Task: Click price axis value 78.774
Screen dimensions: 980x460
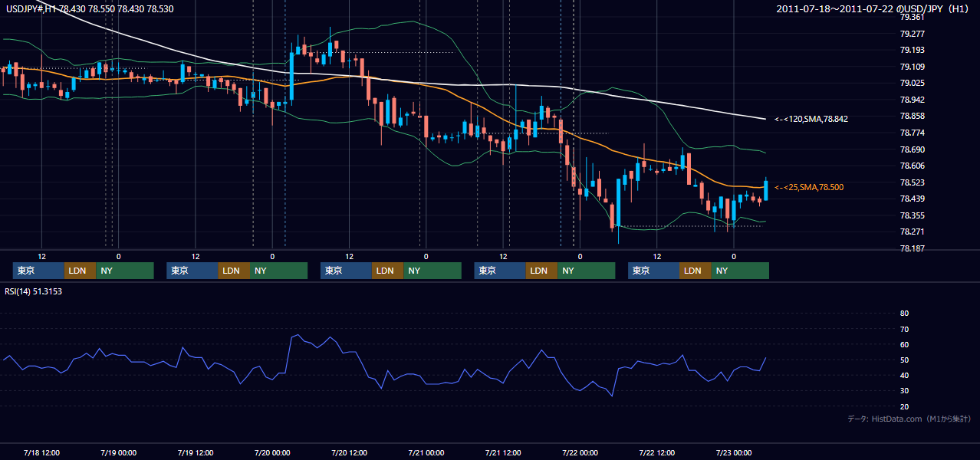Action: 912,133
